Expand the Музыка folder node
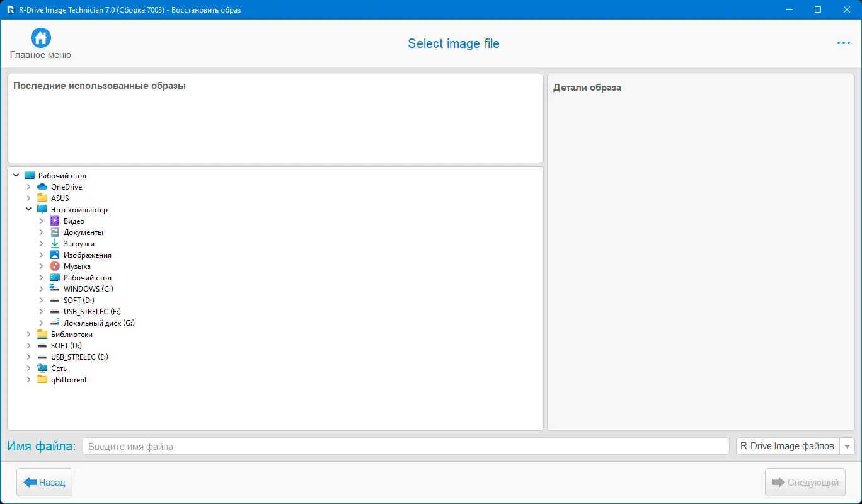862x504 pixels. click(41, 266)
